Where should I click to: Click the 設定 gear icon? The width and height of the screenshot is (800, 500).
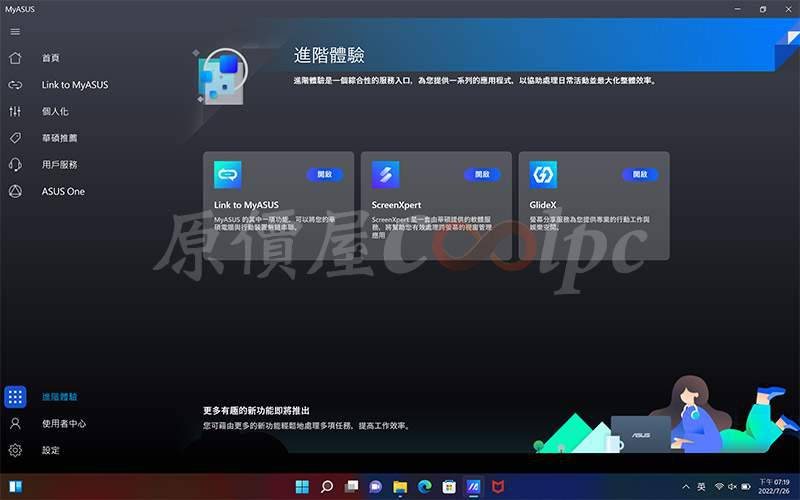[15, 451]
